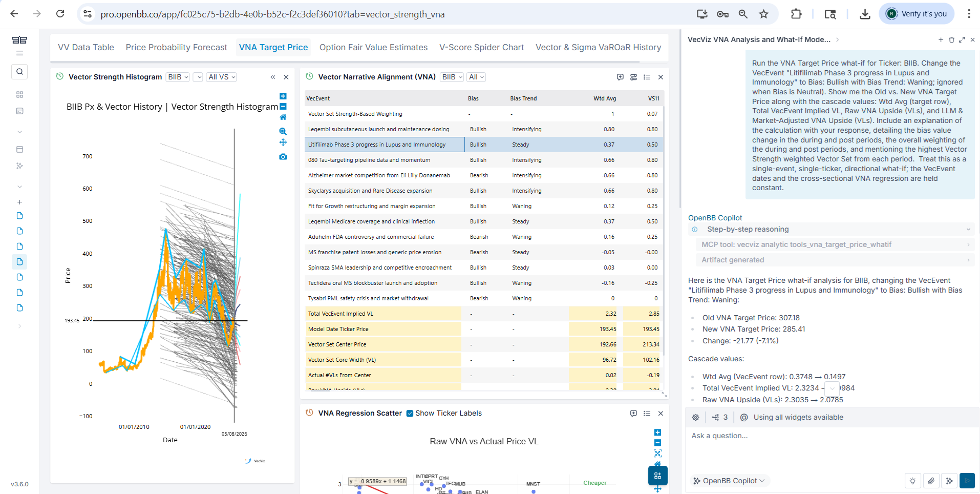Reload the browser page
980x494 pixels.
60,14
